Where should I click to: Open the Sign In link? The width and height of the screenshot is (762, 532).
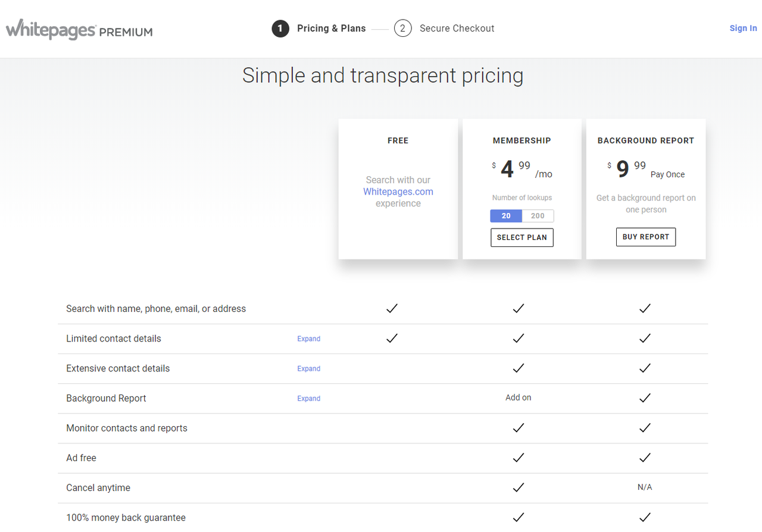(744, 28)
